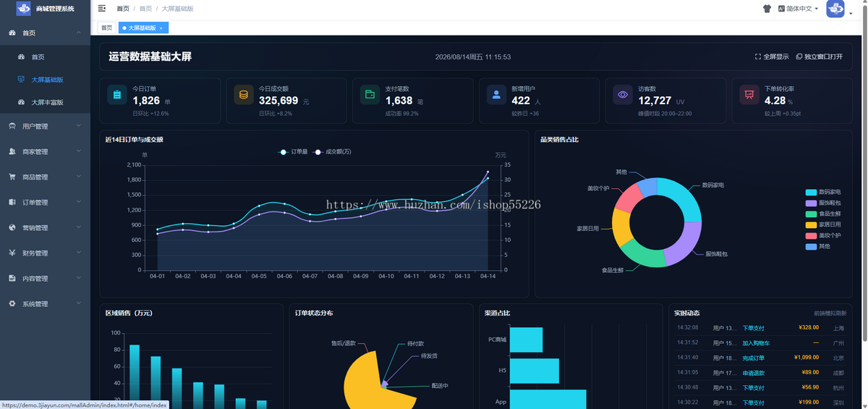Click the 配送中 pie label
This screenshot has height=409, width=868.
pos(440,386)
